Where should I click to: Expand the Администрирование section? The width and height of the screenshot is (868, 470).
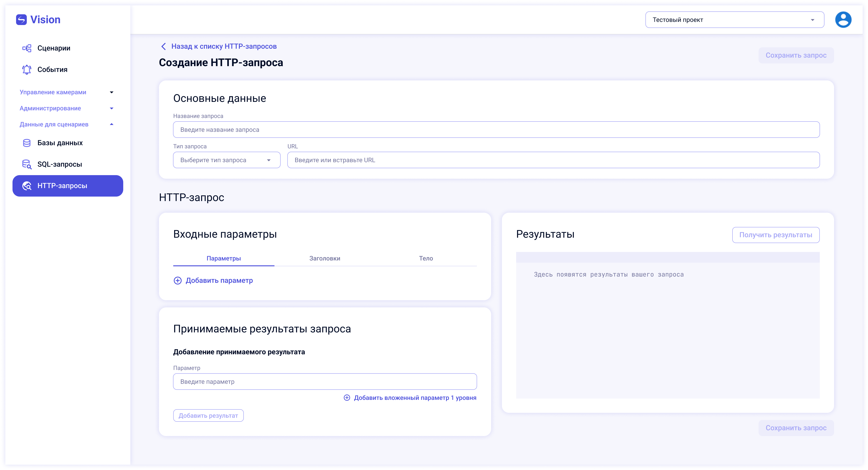click(112, 108)
